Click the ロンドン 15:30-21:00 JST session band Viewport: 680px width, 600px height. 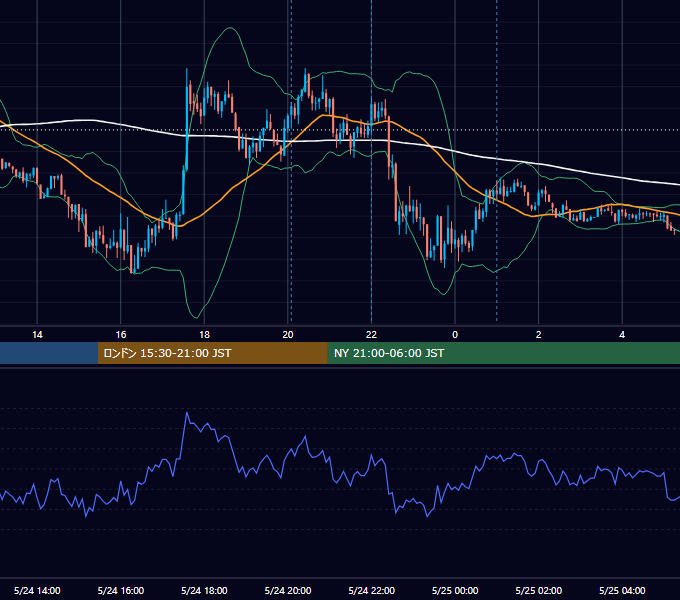tap(212, 353)
